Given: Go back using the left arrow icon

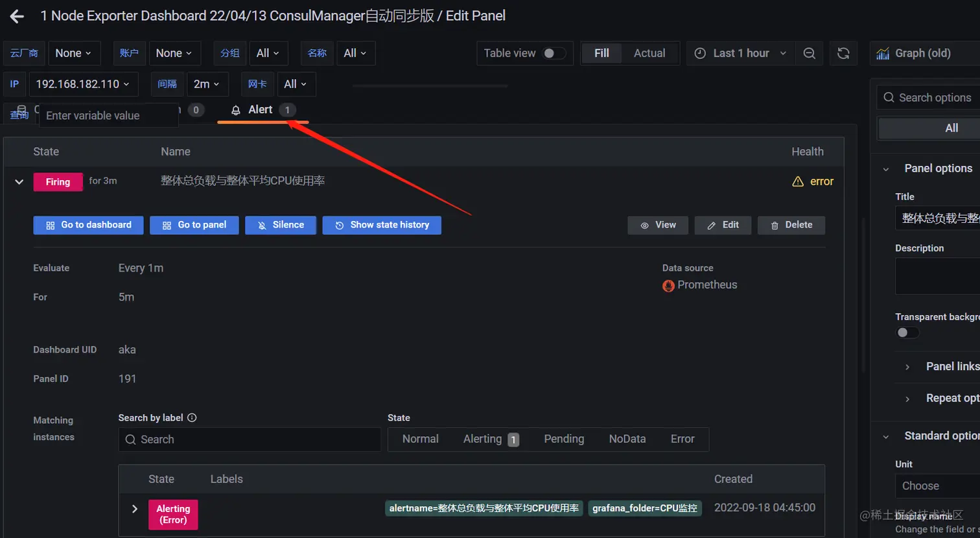Looking at the screenshot, I should coord(17,17).
